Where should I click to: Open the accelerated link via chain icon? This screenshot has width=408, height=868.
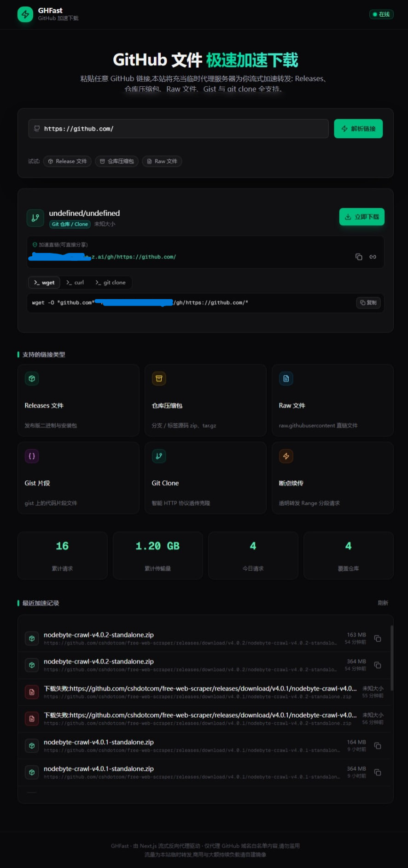tap(373, 257)
